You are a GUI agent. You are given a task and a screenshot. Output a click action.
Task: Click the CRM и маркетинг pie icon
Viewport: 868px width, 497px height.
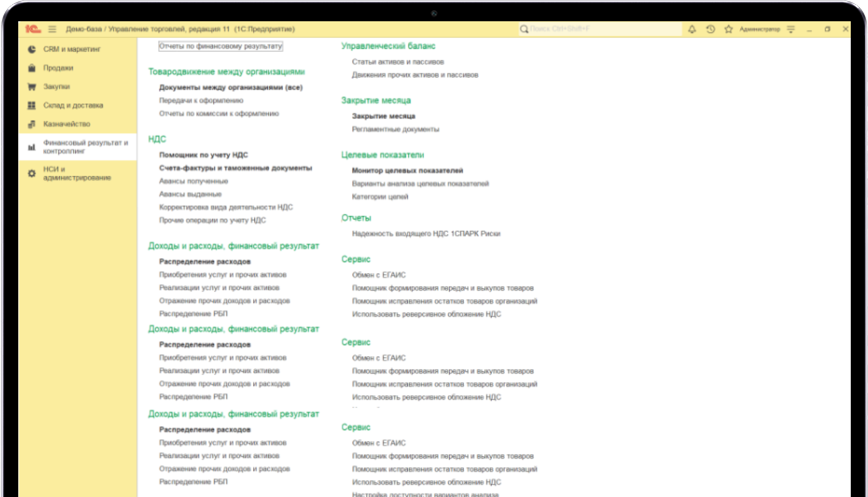32,49
